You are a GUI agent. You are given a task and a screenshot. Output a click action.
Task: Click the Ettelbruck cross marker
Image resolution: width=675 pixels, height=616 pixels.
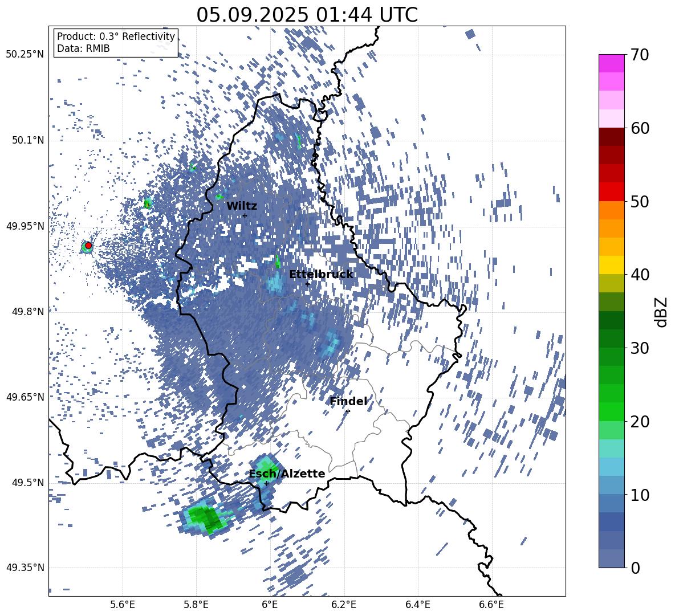[307, 284]
